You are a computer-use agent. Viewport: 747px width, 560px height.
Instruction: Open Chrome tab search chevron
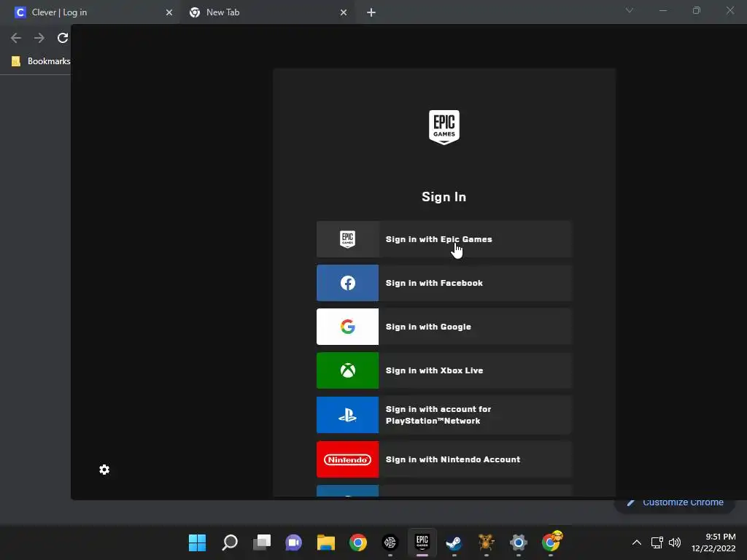click(630, 10)
